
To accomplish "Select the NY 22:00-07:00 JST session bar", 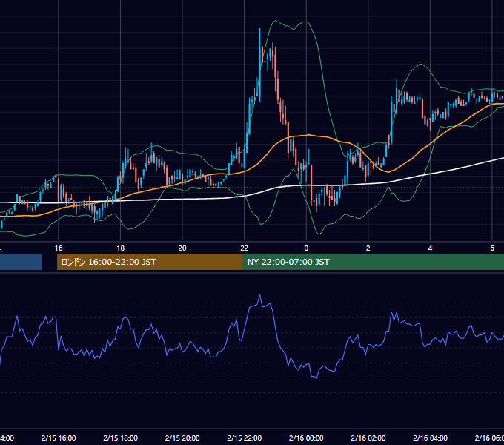I will pyautogui.click(x=373, y=262).
